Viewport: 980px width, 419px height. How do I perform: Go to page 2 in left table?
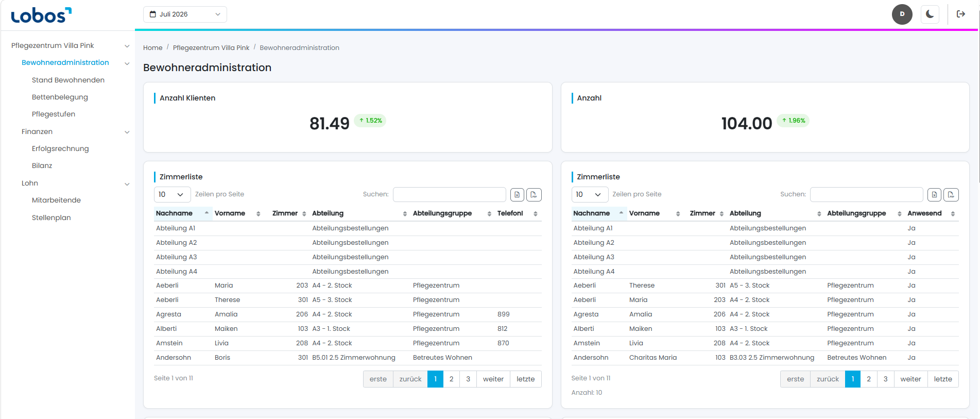pyautogui.click(x=452, y=379)
